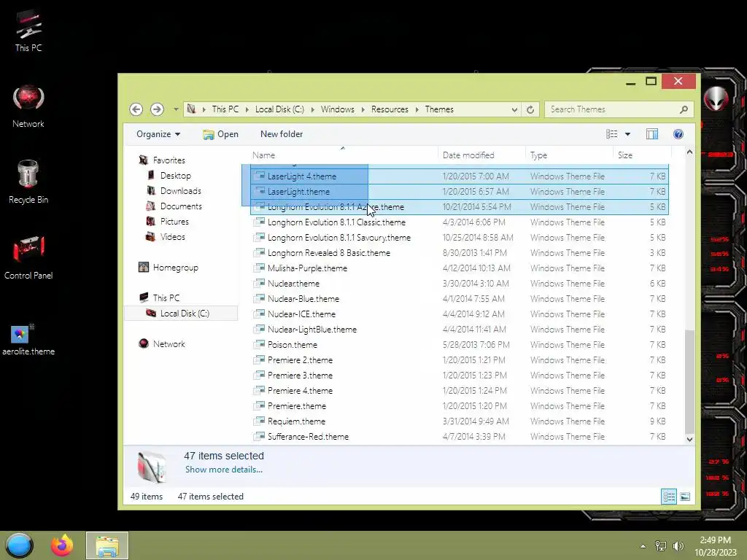Screen dimensions: 747x560
Task: Navigate to This PC breadcrumb
Action: click(x=225, y=109)
